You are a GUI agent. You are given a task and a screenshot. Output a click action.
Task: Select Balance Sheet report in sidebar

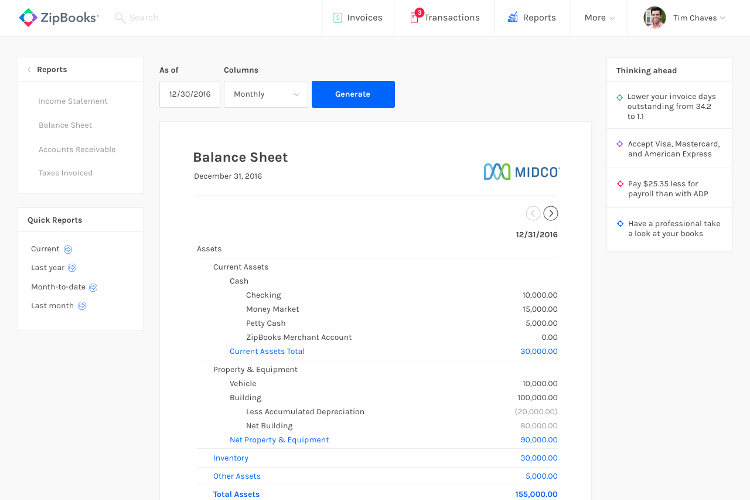pyautogui.click(x=65, y=125)
